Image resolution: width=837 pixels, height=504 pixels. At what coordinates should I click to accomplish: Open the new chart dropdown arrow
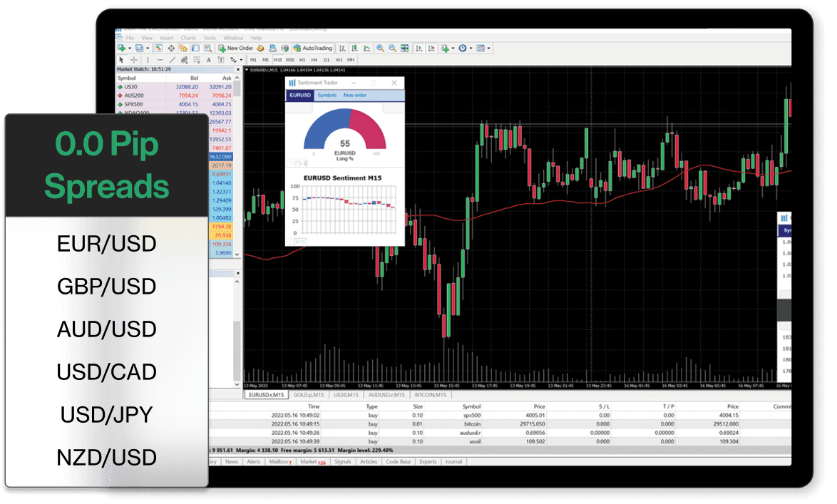[x=129, y=48]
